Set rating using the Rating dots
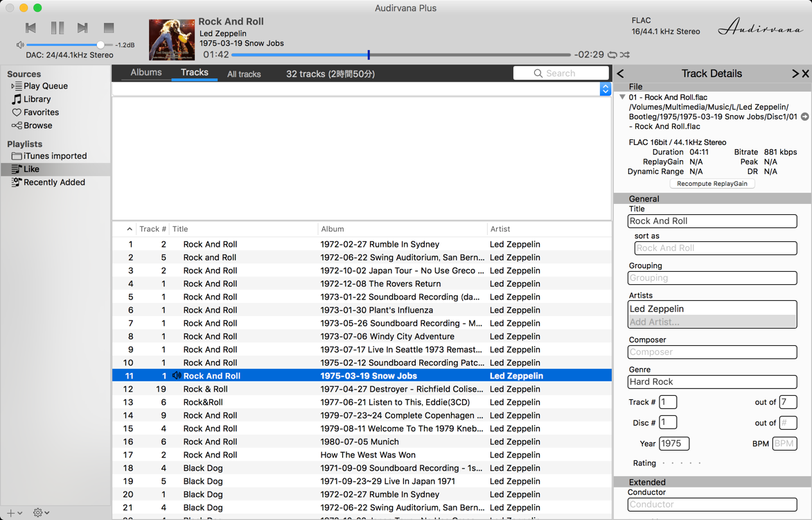This screenshot has width=812, height=520. coord(682,463)
